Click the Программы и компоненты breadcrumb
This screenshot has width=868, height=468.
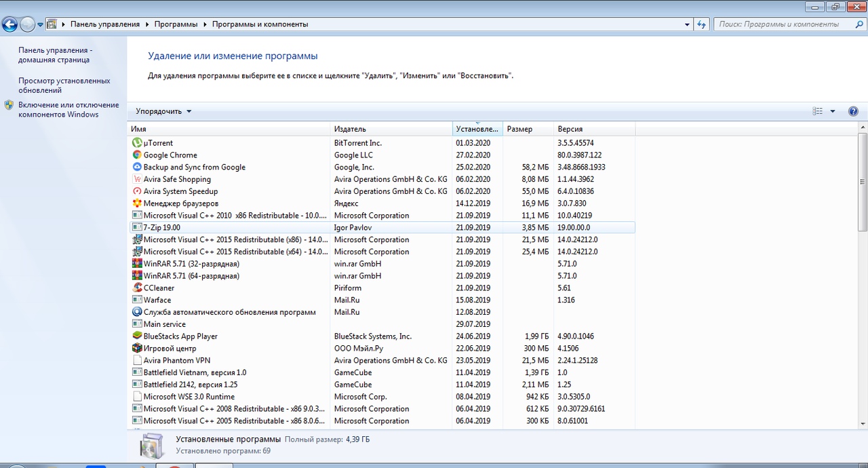point(260,24)
